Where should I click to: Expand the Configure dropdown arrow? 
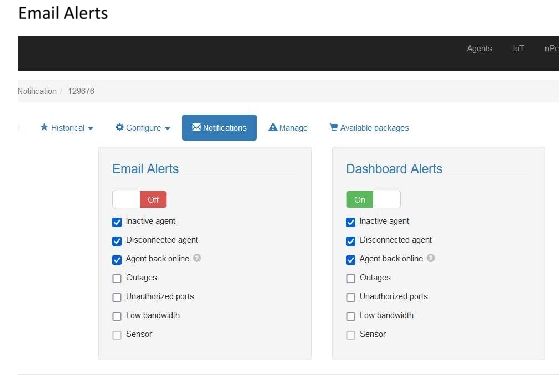pos(167,128)
